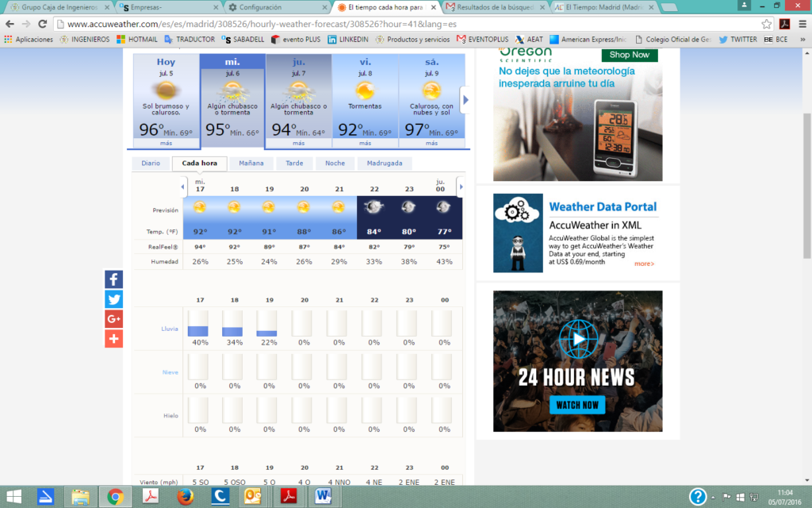
Task: Show next days in forecast carousel
Action: (x=465, y=100)
